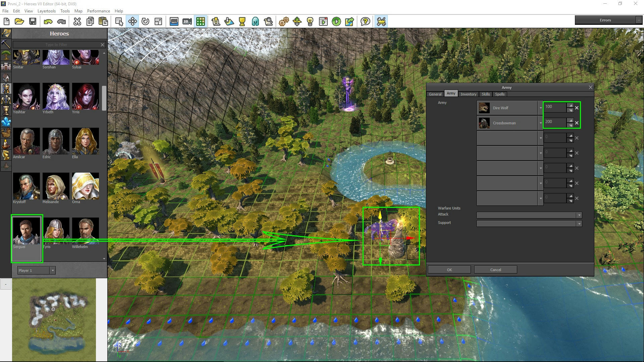Screen dimensions: 644x362
Task: Open the File menu
Action: click(x=5, y=11)
